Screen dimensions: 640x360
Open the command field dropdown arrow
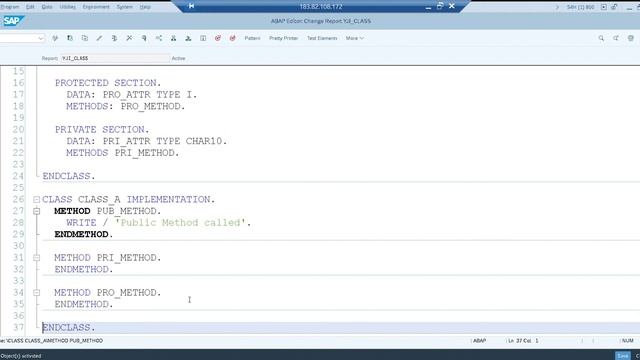tap(40, 38)
